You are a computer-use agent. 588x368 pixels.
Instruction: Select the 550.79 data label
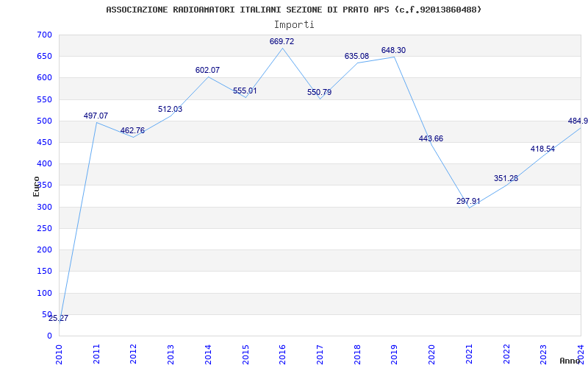[x=319, y=93]
